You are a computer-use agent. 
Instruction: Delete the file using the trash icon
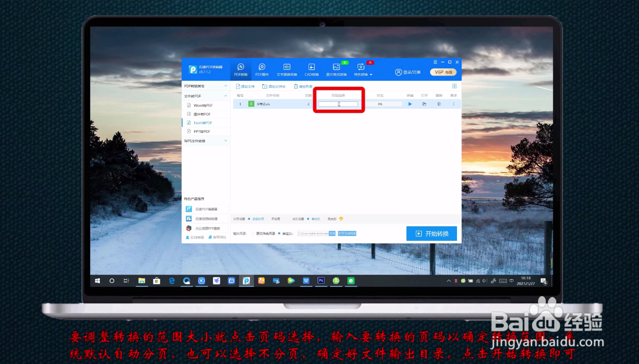(439, 104)
